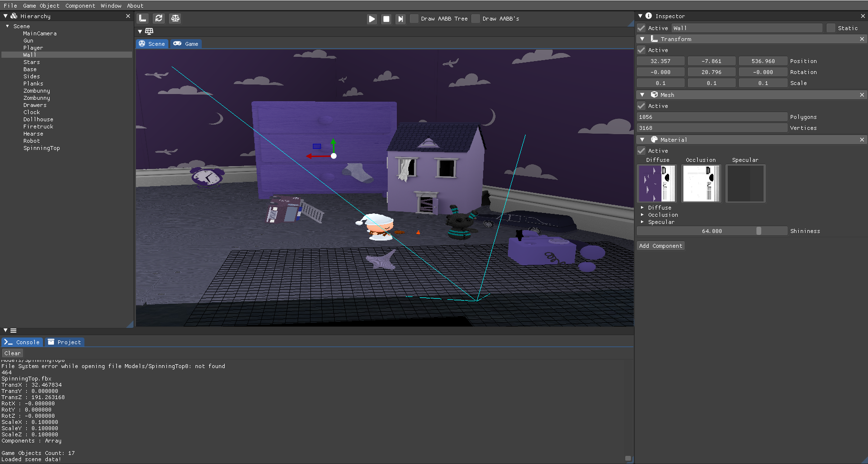Edit the object name field Wall
The width and height of the screenshot is (868, 464).
[x=747, y=28]
